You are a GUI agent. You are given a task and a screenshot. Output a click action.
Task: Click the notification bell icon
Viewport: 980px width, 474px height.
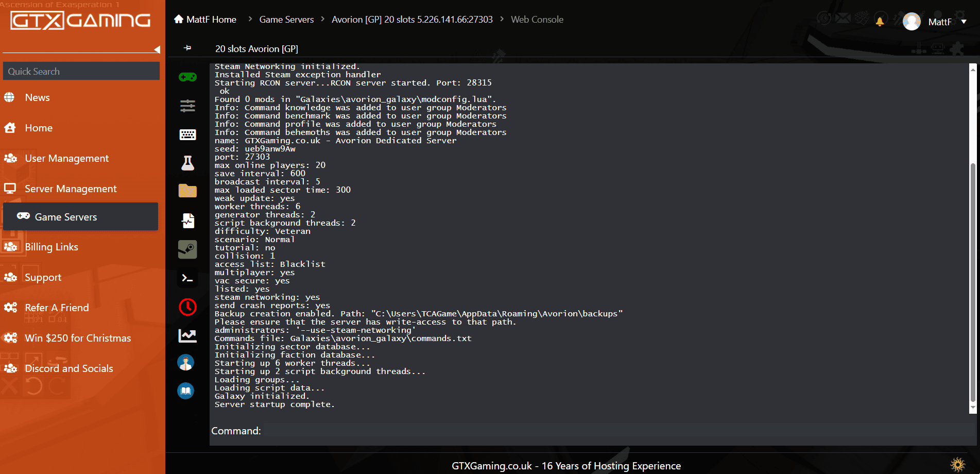(x=880, y=21)
